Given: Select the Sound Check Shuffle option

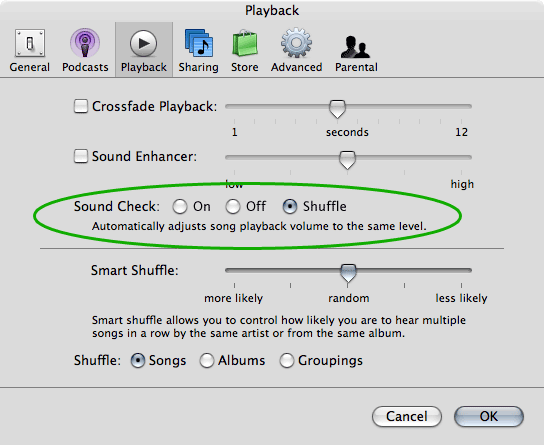Looking at the screenshot, I should tap(290, 207).
